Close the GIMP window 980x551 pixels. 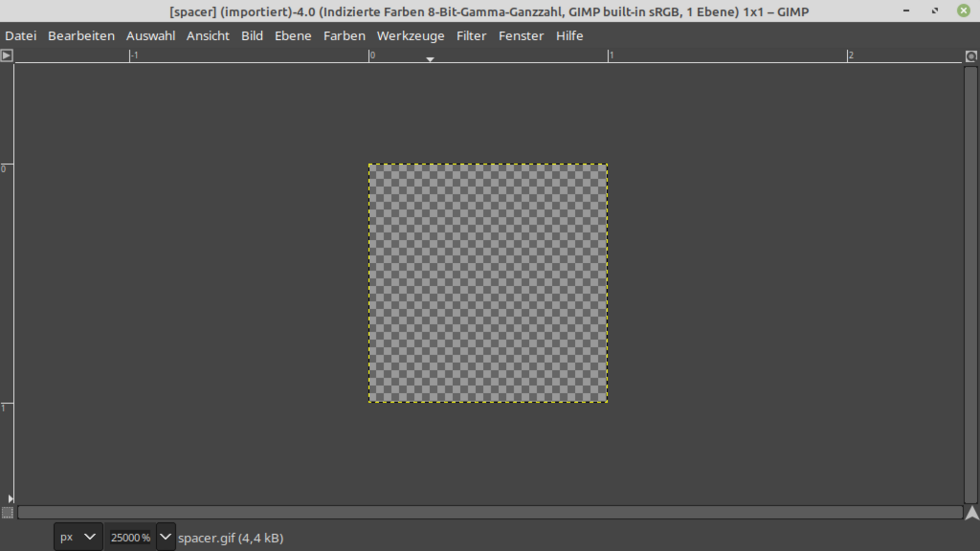coord(964,11)
